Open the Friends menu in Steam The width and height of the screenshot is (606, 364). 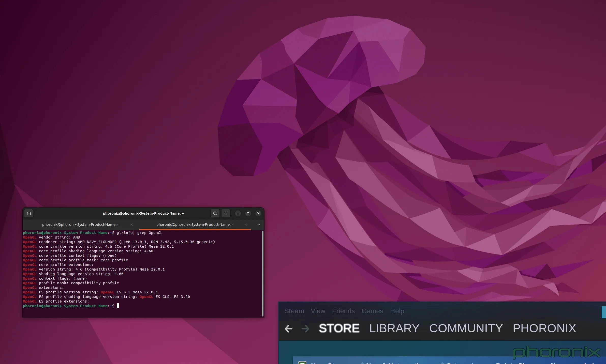343,311
